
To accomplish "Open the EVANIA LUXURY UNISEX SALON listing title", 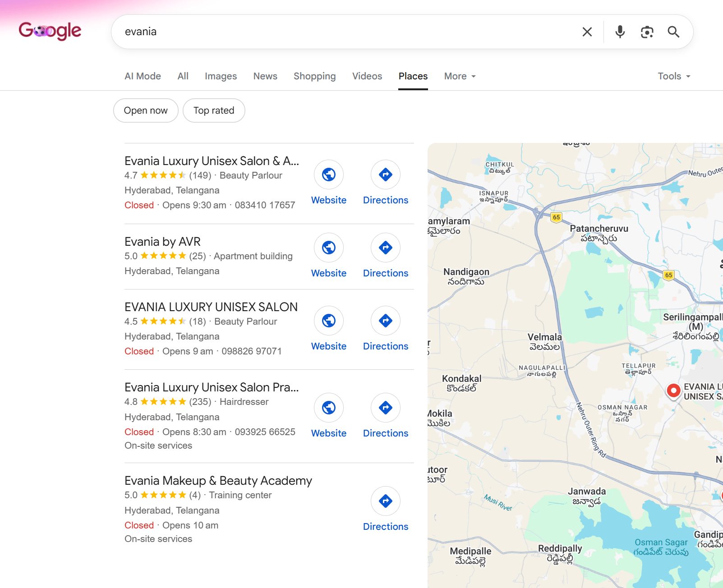I will [211, 307].
